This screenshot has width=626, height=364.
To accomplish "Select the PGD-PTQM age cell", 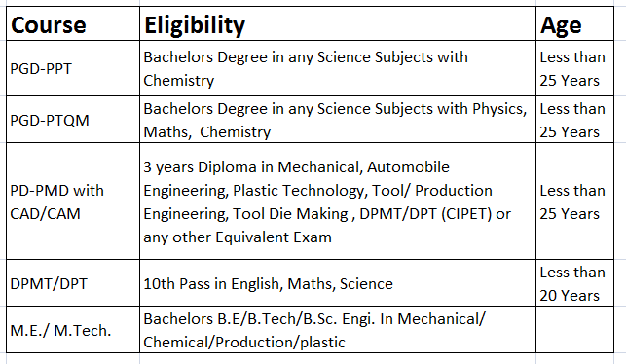I will click(575, 120).
